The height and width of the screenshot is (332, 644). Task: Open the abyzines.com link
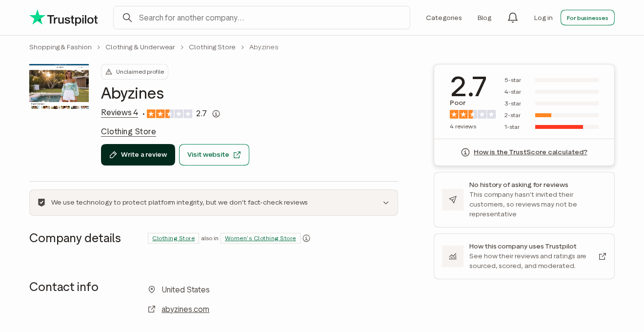pyautogui.click(x=185, y=309)
